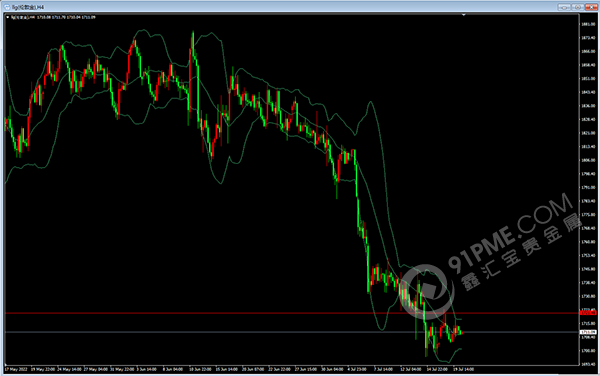This screenshot has width=600, height=376.
Task: Click the 1693.40 label at bottom of price scale
Action: tap(588, 364)
